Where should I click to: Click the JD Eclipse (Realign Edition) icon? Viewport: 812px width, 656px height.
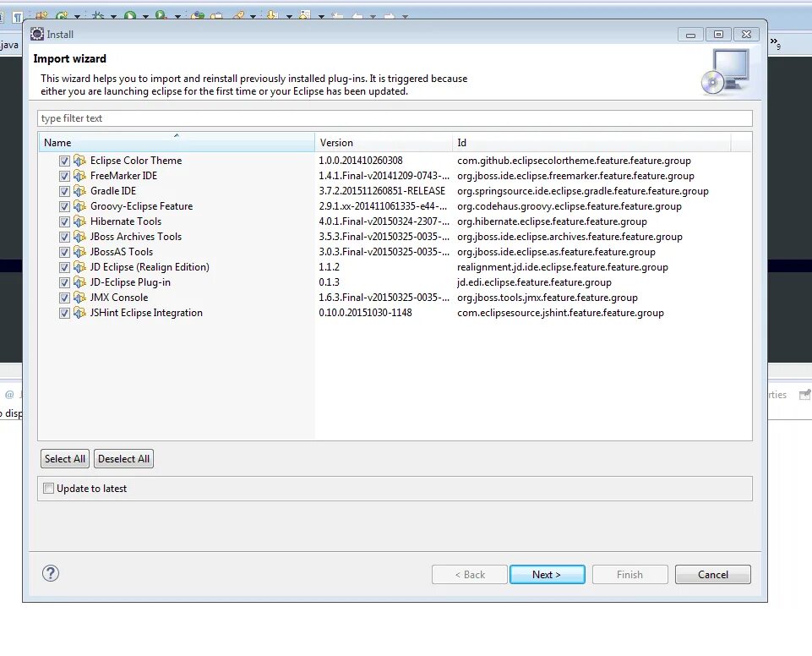coord(79,267)
